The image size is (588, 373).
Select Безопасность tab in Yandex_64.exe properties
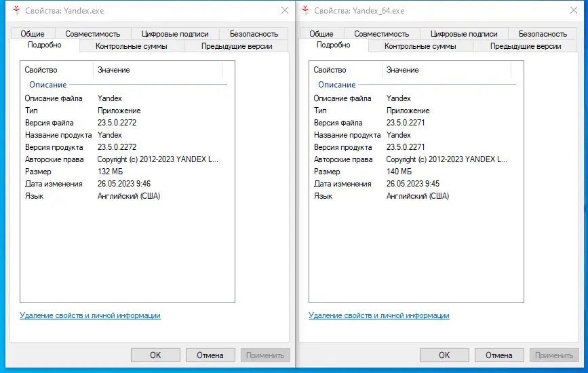click(543, 34)
